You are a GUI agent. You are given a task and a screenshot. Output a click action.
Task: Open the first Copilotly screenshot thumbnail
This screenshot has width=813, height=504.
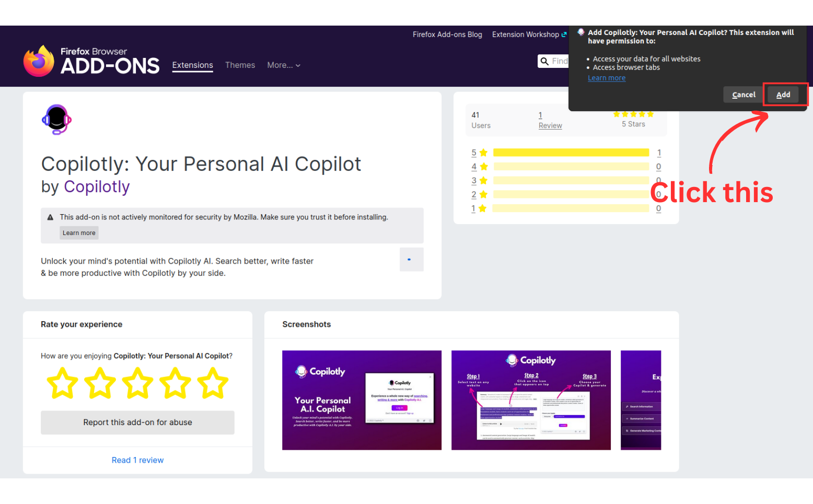(x=362, y=400)
